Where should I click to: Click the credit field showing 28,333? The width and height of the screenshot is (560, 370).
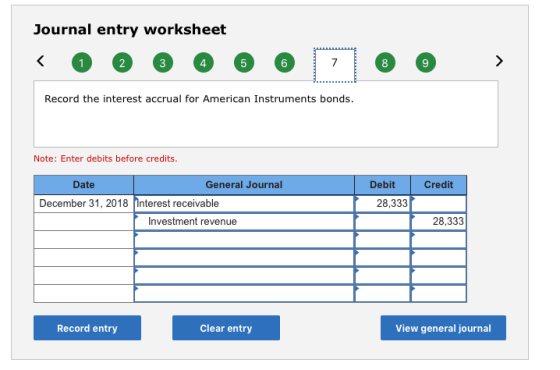point(439,221)
